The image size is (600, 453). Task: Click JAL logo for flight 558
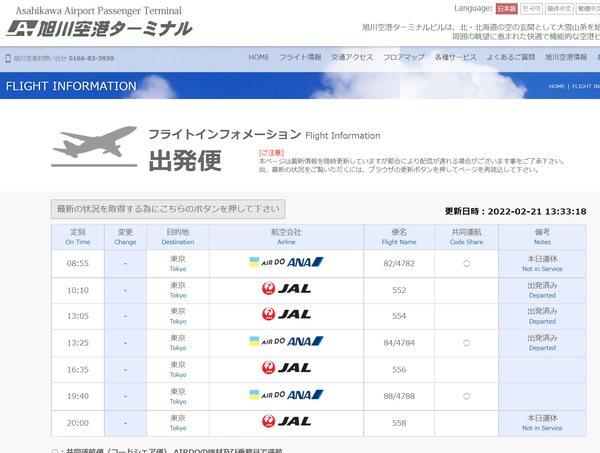286,421
